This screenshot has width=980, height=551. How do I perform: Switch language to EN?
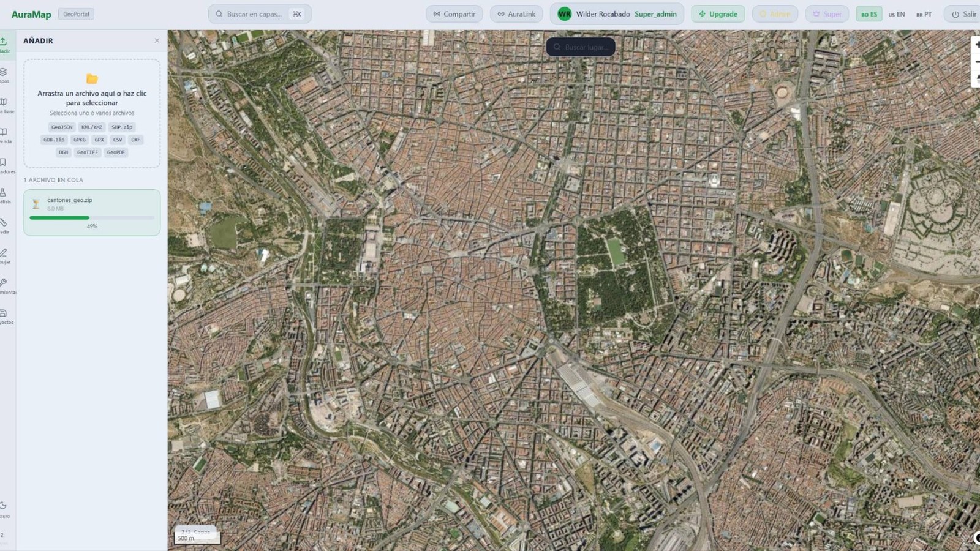[x=896, y=14]
